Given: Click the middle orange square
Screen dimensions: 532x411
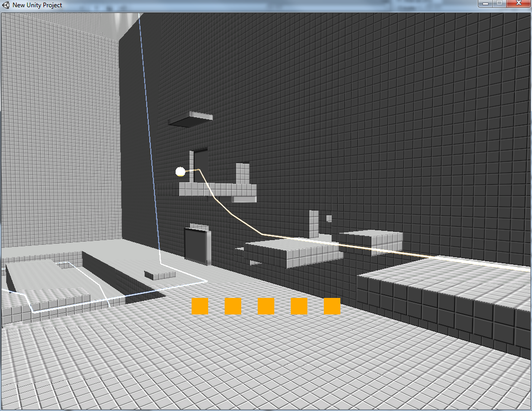Looking at the screenshot, I should [266, 306].
